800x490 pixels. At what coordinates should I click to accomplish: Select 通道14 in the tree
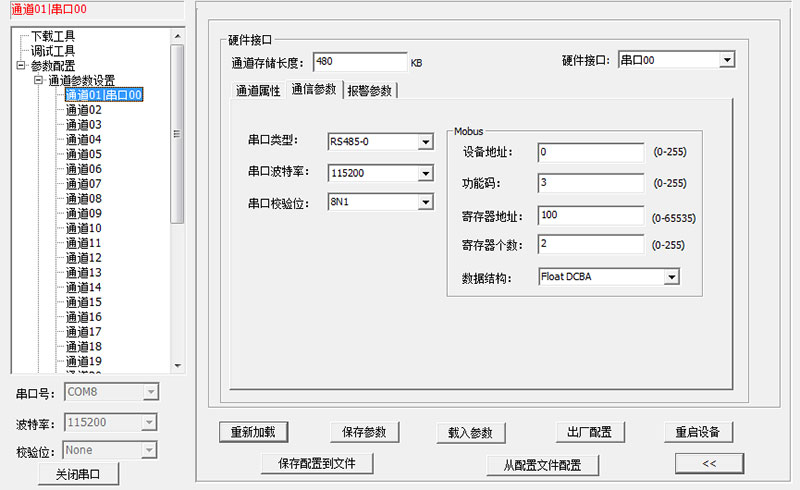[x=84, y=287]
